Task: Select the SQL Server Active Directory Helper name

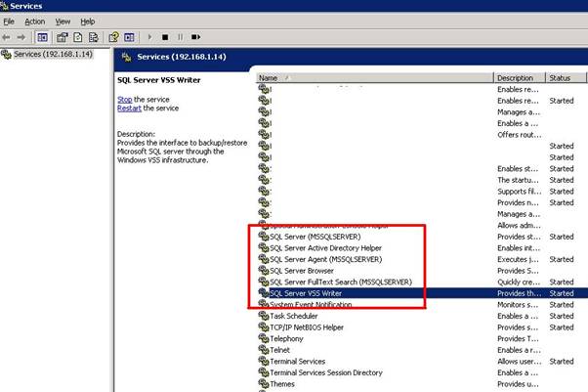Action: (325, 248)
